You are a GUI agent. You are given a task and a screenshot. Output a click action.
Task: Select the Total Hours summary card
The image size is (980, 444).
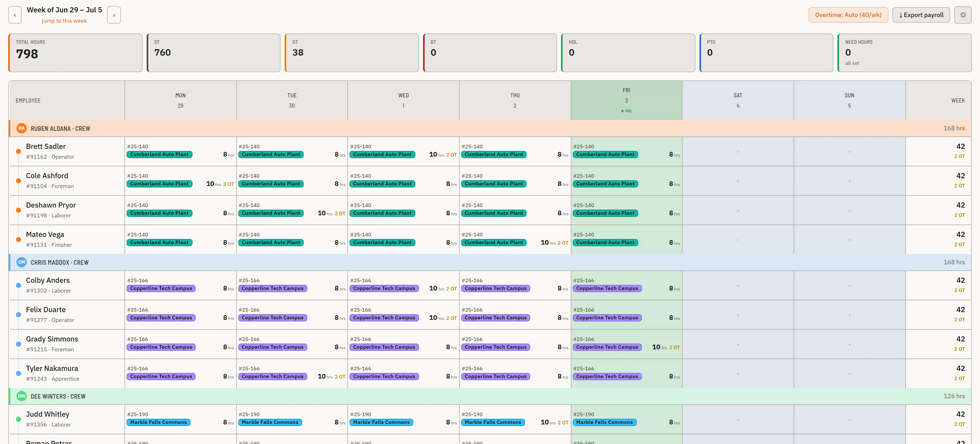pos(75,53)
